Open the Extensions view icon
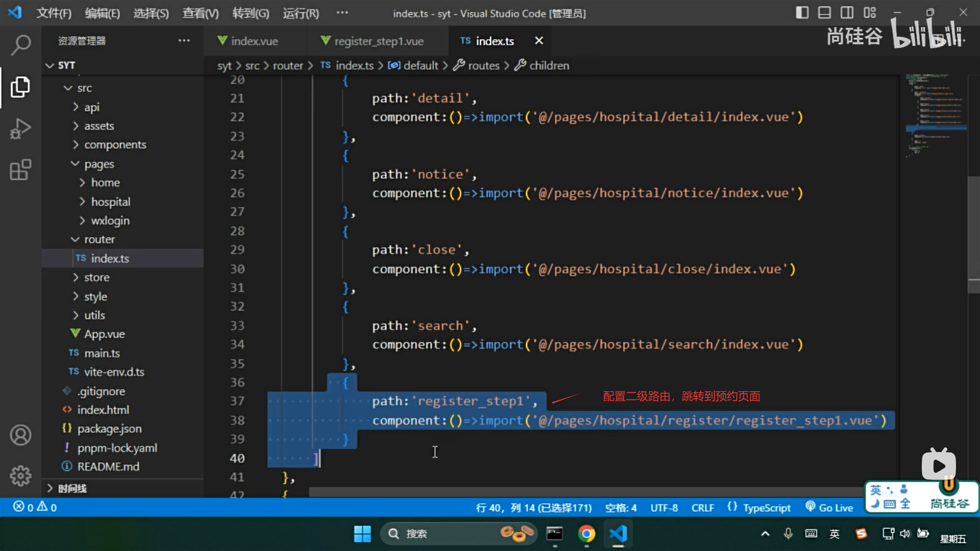The height and width of the screenshot is (551, 980). [20, 170]
